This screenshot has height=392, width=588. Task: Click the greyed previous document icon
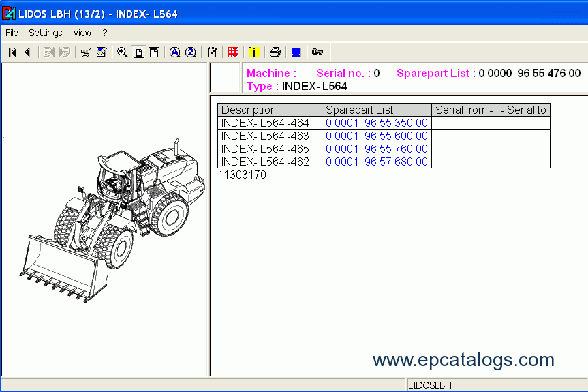coord(49,52)
